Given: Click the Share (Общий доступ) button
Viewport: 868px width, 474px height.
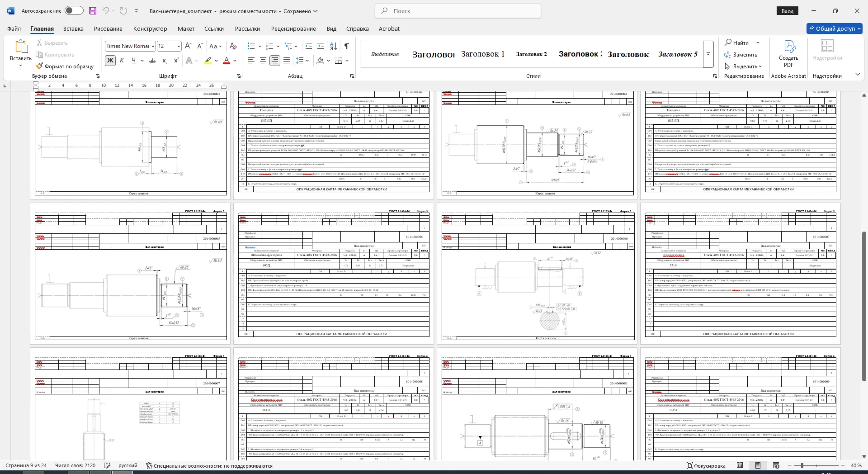Looking at the screenshot, I should coord(835,28).
